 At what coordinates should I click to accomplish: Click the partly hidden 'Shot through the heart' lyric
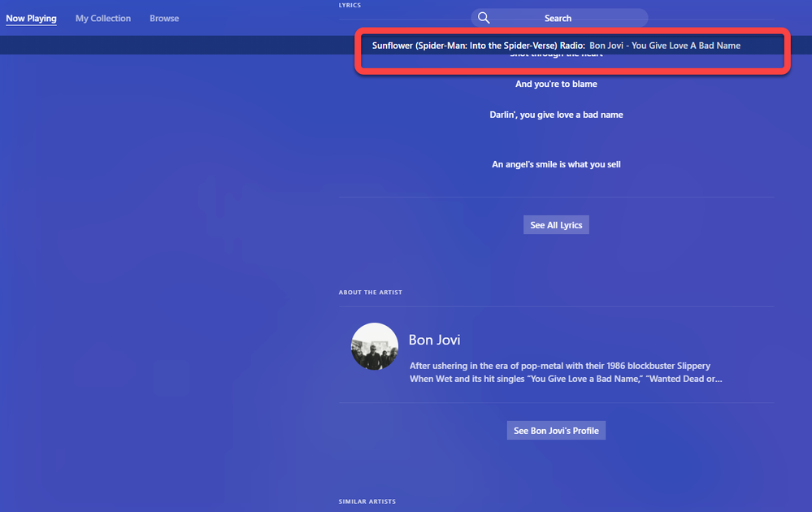556,54
